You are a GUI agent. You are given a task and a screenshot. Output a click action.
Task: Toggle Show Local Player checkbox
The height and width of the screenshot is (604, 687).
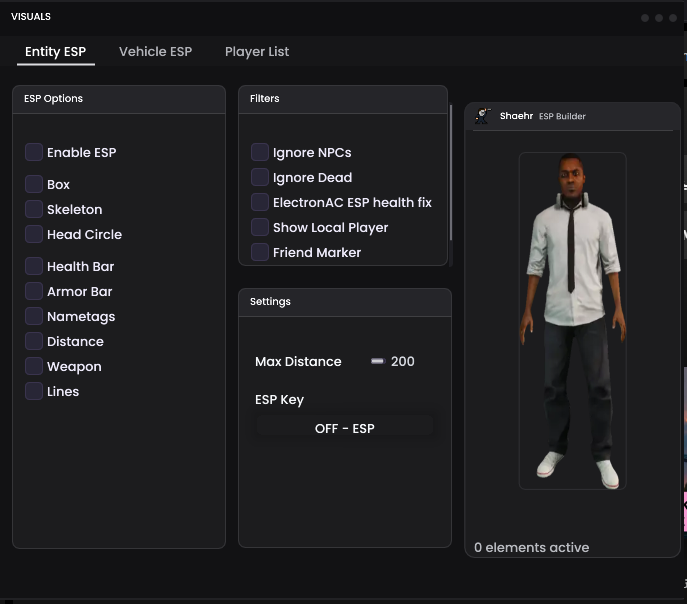click(x=260, y=227)
